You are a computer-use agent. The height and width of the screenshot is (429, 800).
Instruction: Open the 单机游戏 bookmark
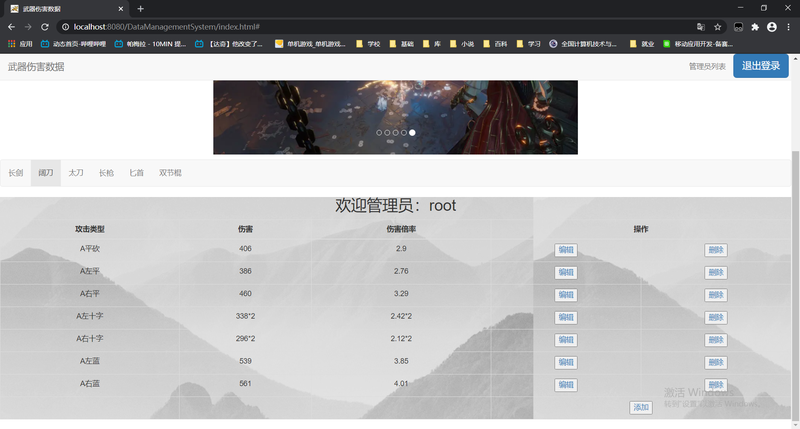(310, 44)
